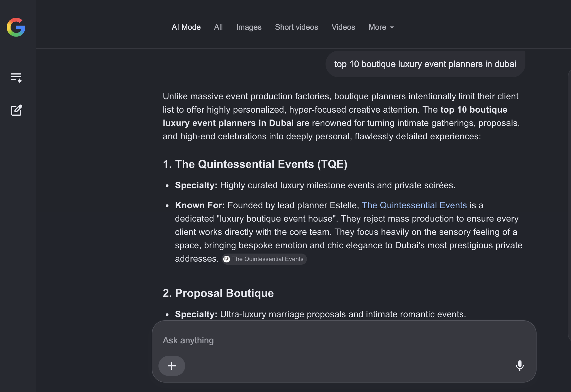Open The Quintessential Events hyperlink
Viewport: 571px width, 392px height.
pos(414,205)
